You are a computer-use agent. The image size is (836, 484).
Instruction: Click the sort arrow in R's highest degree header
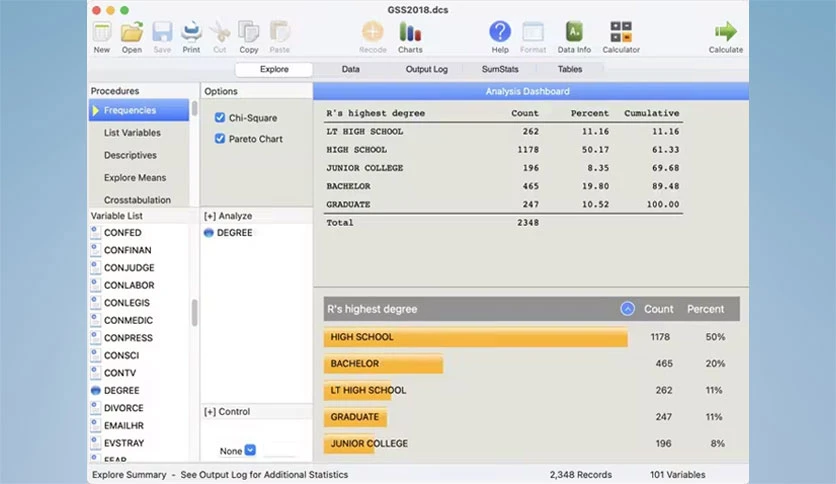pos(628,309)
